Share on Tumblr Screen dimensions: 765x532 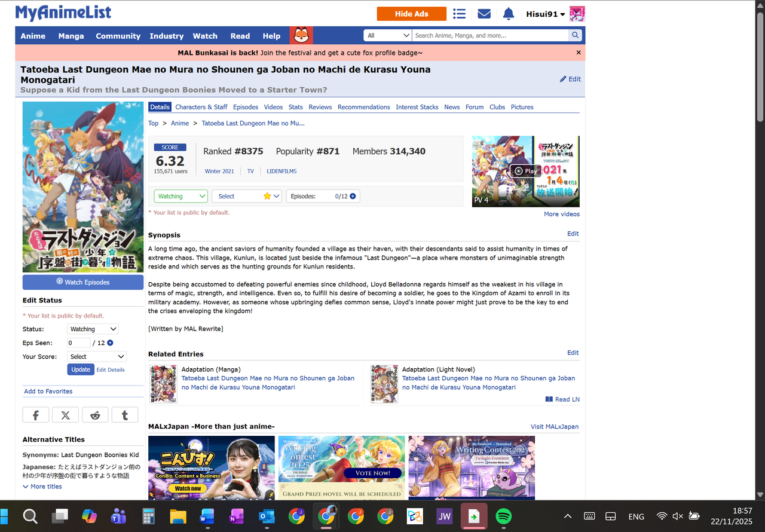coord(124,415)
